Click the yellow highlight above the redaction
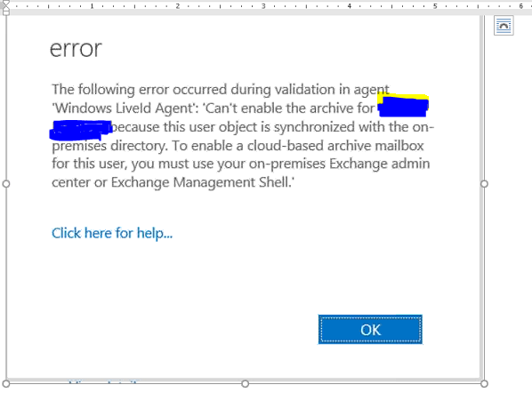 (404, 97)
